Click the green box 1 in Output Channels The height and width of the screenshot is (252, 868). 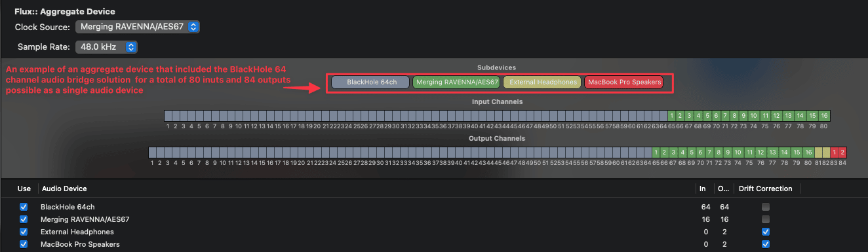[x=656, y=153]
